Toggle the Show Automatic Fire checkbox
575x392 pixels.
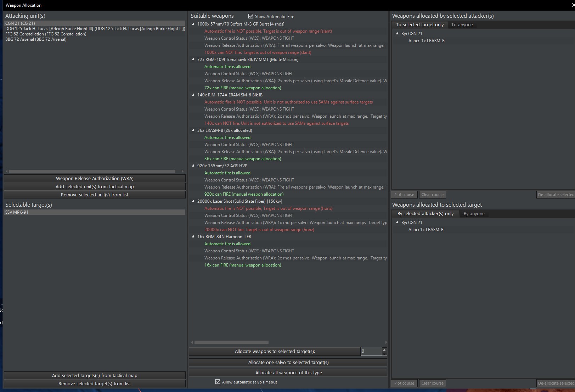click(x=251, y=16)
